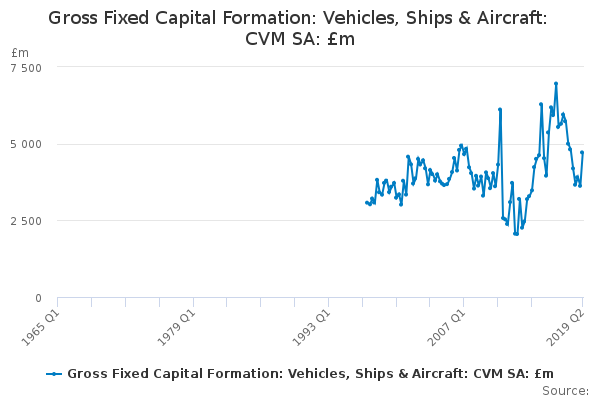Viewport: 600px width, 400px height.
Task: Click the 2007 Q1 x-axis label
Action: tap(446, 327)
